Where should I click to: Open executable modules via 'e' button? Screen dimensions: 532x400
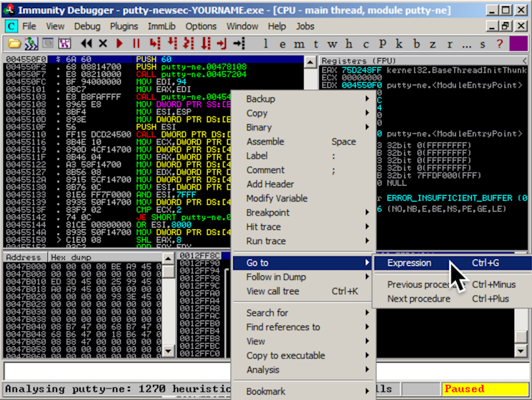[282, 44]
